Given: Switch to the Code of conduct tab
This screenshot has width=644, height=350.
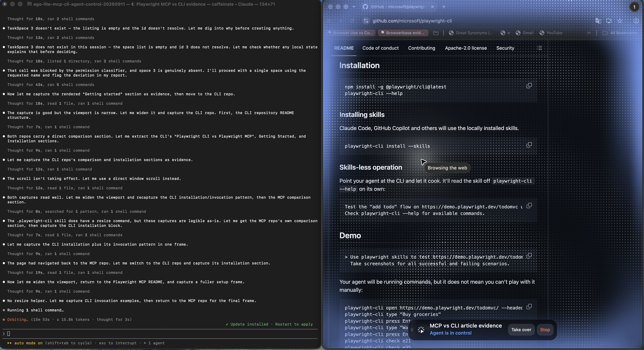Looking at the screenshot, I should (380, 48).
